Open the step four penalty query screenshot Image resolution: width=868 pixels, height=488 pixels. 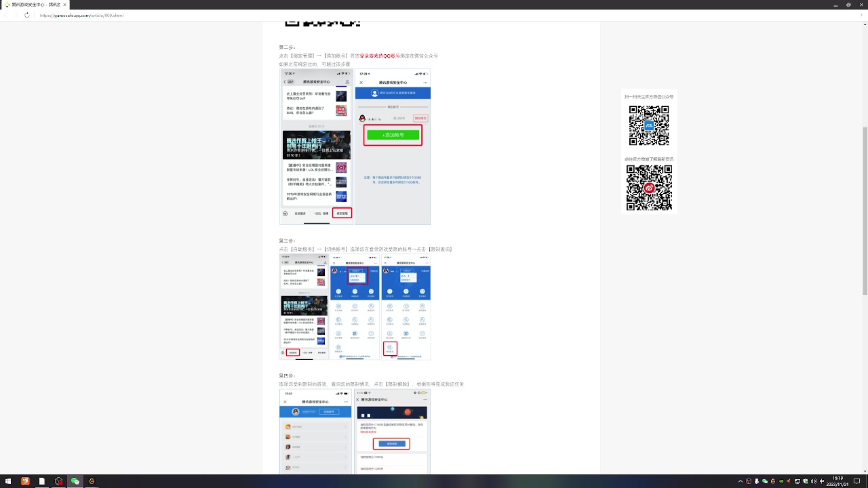pos(392,431)
